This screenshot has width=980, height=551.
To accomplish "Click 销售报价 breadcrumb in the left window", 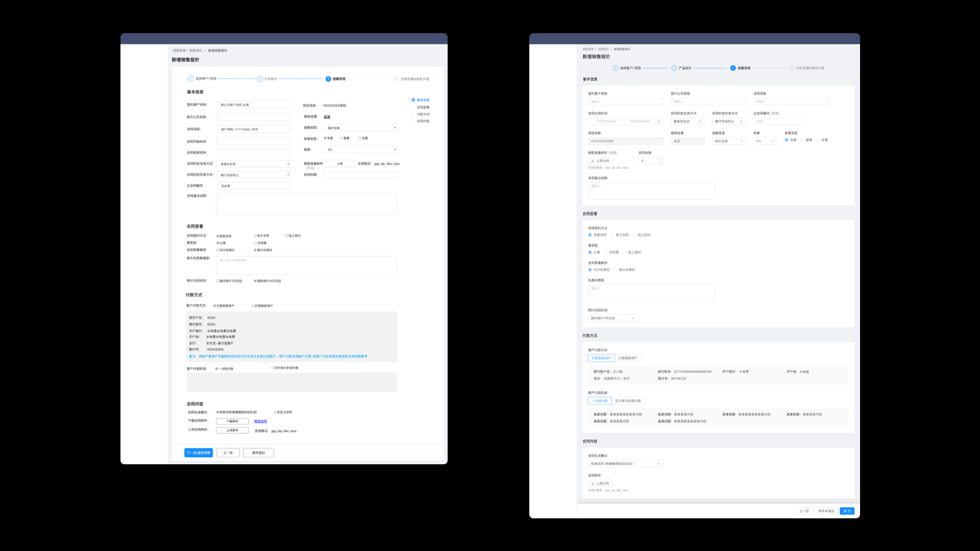I will [x=195, y=51].
